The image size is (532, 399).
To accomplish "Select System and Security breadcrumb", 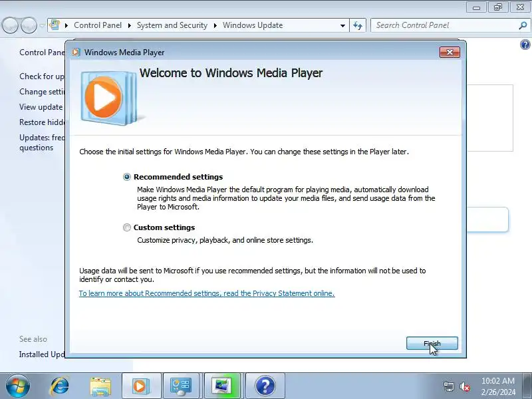I will (x=172, y=25).
